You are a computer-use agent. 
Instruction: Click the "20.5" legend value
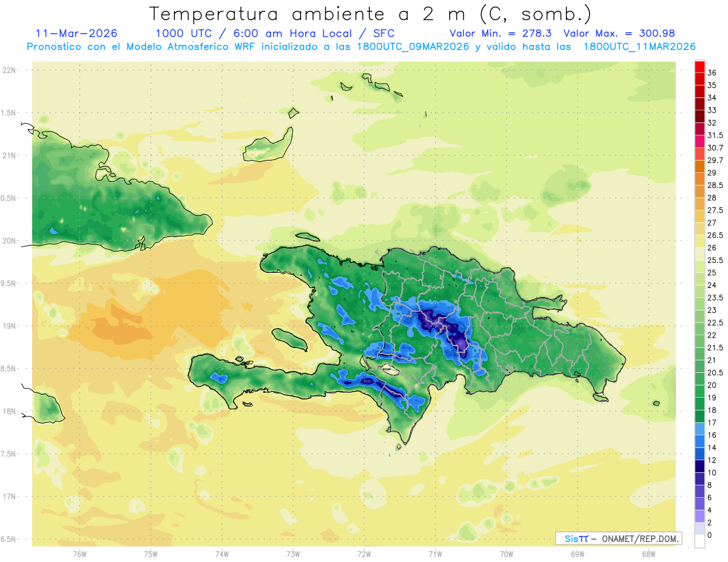pyautogui.click(x=715, y=373)
